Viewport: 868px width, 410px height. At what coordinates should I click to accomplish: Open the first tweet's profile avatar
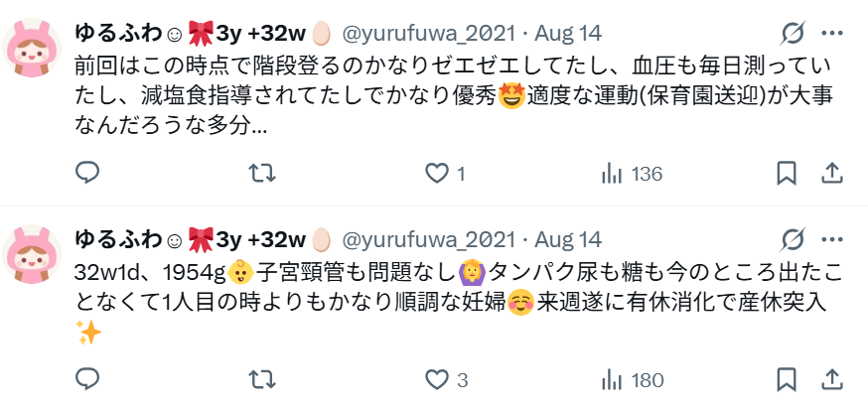click(x=32, y=48)
